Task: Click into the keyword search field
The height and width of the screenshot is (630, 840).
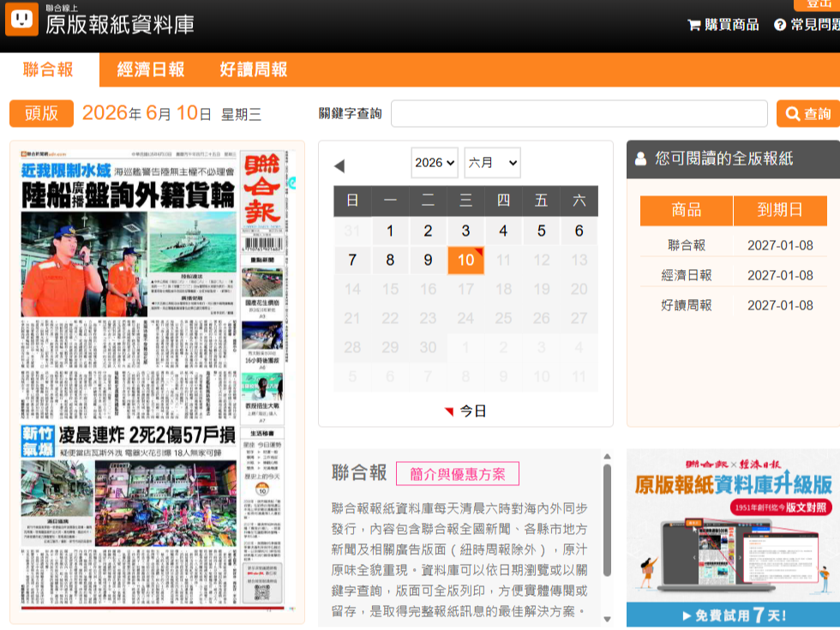Action: click(x=579, y=113)
